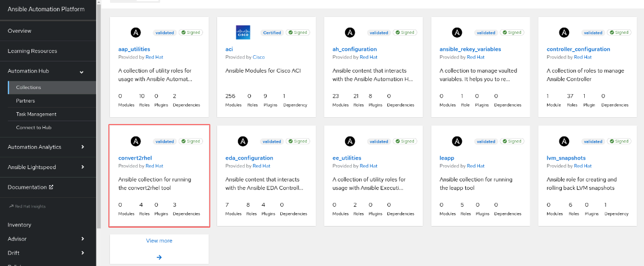Viewport: 644px width, 266px height.
Task: Go to Task Management
Action: click(36, 114)
